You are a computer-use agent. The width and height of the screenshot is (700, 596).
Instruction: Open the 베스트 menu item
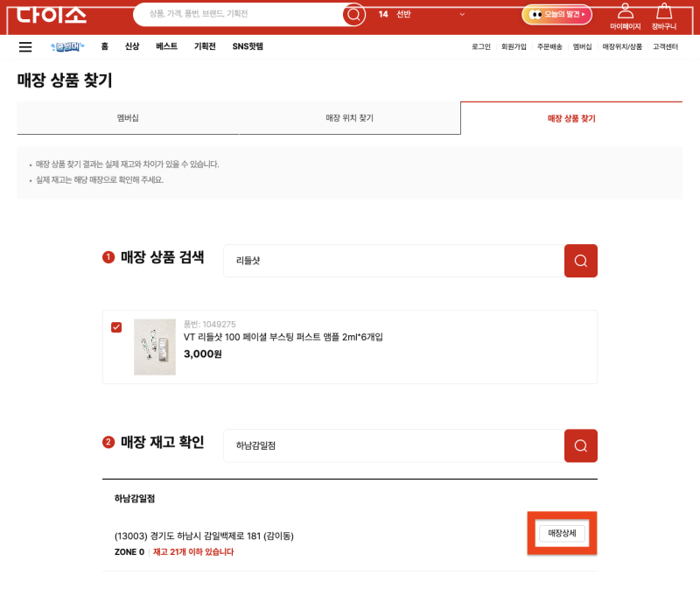pos(166,46)
